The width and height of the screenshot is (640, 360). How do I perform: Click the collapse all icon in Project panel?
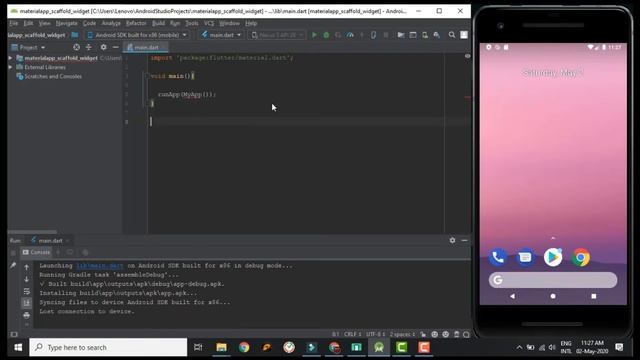click(x=89, y=47)
